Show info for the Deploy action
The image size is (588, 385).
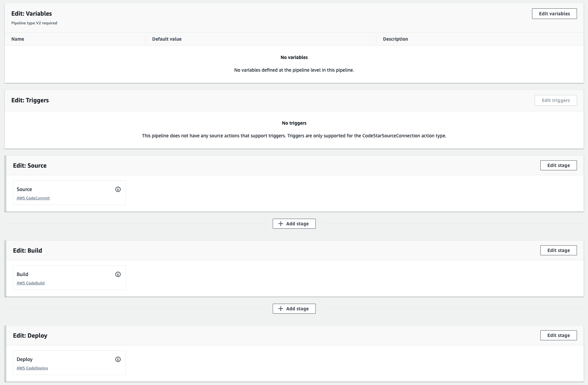pos(118,359)
